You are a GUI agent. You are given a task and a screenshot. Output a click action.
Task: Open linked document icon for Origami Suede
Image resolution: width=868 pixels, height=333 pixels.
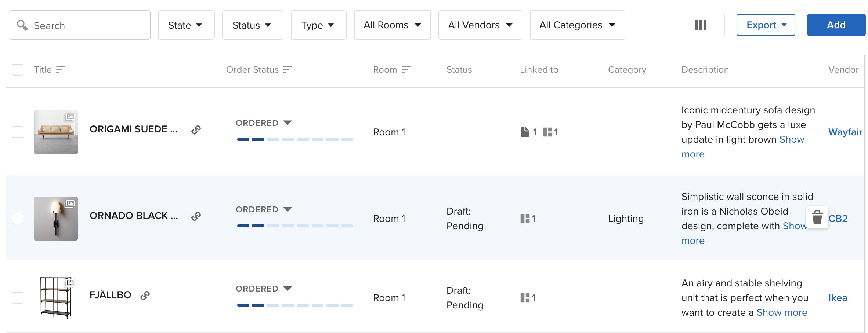point(525,132)
